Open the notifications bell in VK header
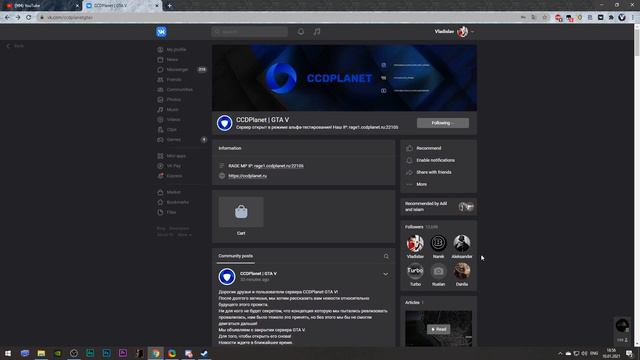640x360 pixels. (x=301, y=31)
